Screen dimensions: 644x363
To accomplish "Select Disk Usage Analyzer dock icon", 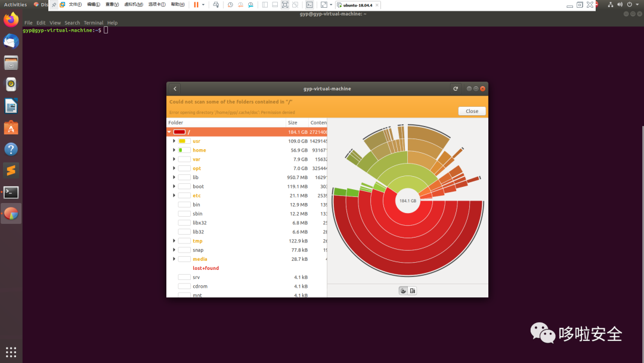I will point(11,214).
